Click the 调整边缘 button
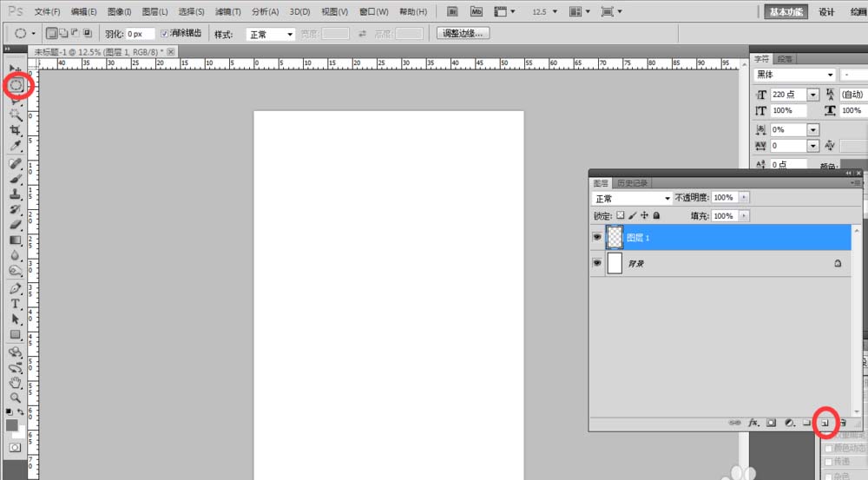 (x=463, y=33)
